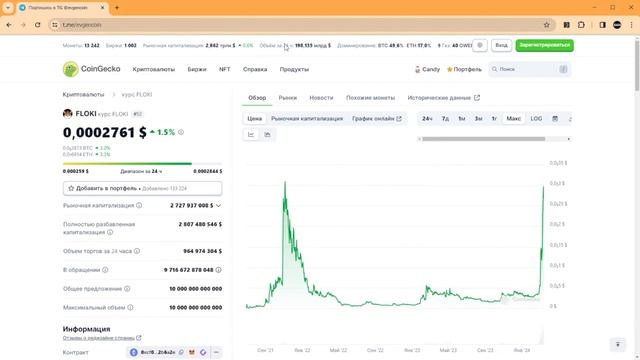Open the browser profile avatar
Screen dimensions: 640x360
tap(617, 25)
